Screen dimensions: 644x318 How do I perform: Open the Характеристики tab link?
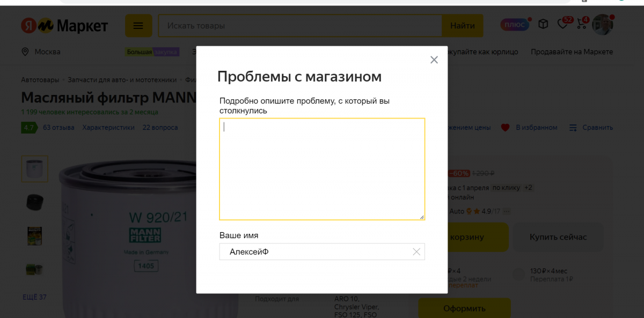pos(108,128)
